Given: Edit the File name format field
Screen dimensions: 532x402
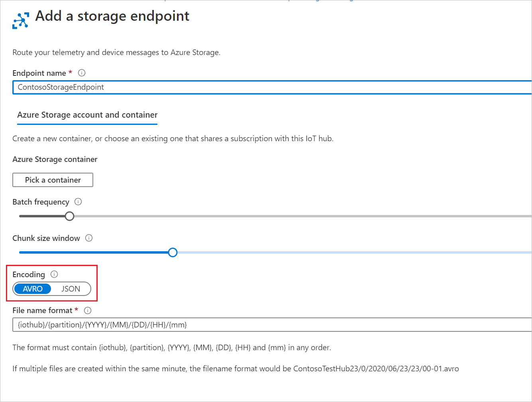Looking at the screenshot, I should click(x=159, y=324).
